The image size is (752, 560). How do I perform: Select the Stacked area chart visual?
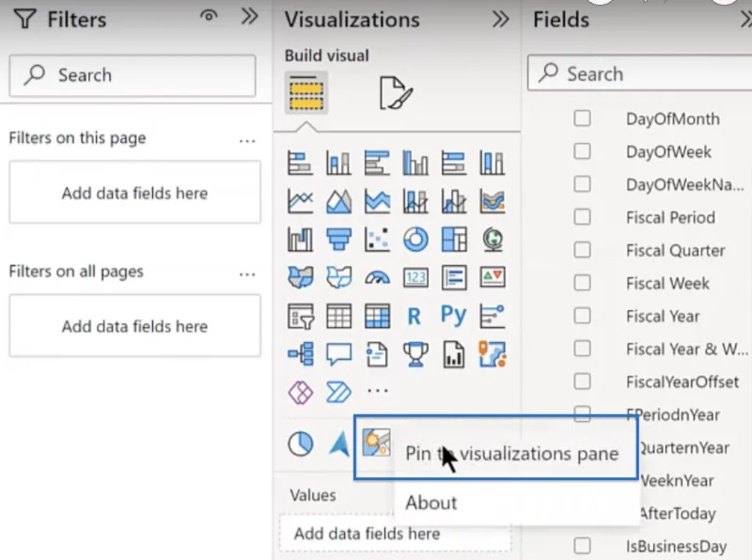pyautogui.click(x=377, y=201)
